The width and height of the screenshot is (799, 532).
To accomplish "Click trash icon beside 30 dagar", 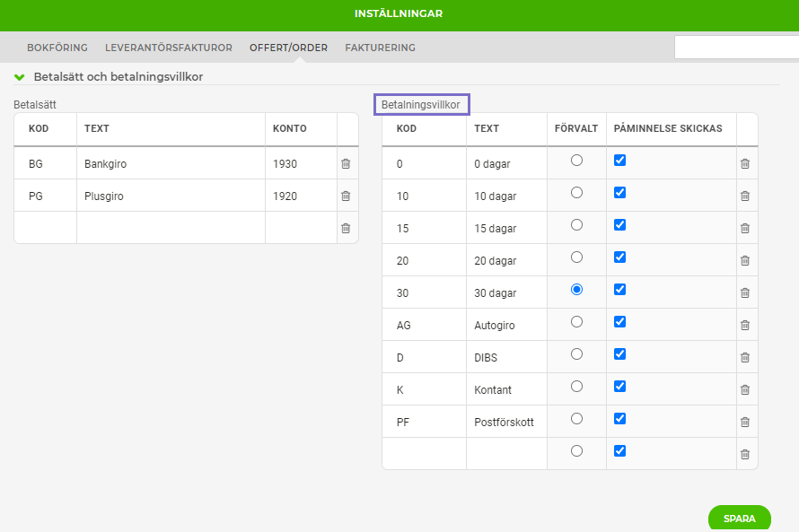I will (x=744, y=293).
